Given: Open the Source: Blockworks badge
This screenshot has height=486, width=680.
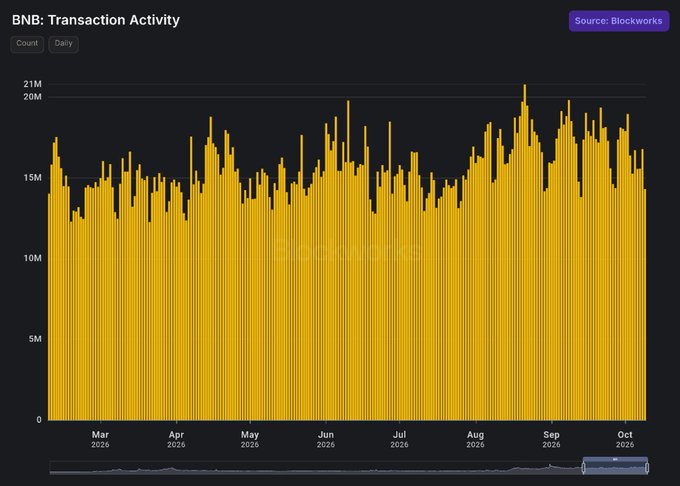Looking at the screenshot, I should coord(618,21).
